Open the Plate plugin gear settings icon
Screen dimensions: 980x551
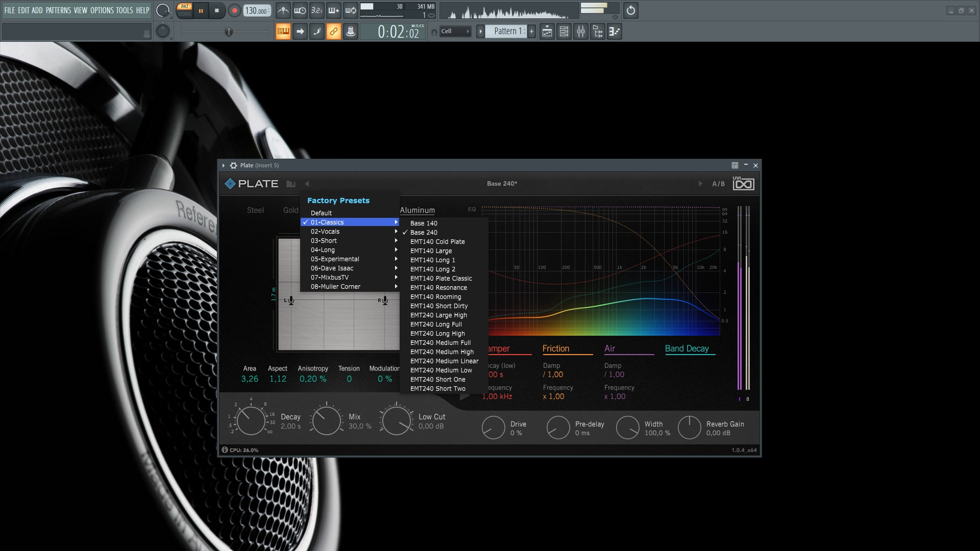tap(233, 165)
